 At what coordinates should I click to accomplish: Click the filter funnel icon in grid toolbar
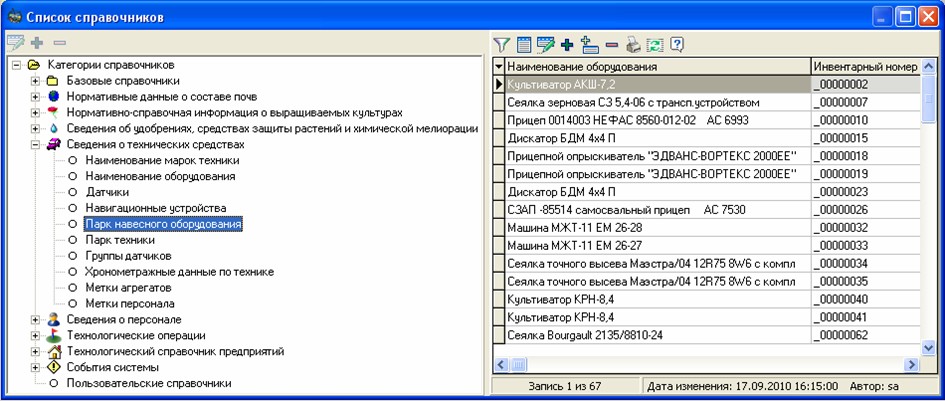point(503,44)
